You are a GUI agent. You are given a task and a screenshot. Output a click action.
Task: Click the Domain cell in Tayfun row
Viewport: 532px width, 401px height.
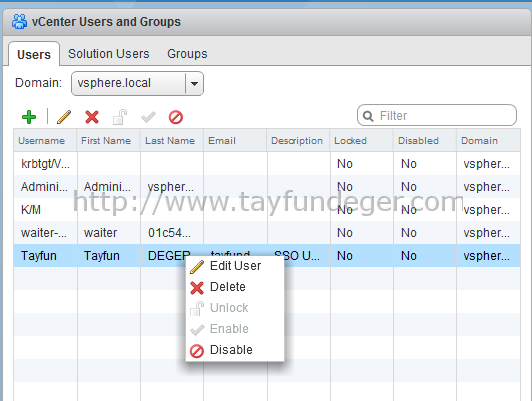[x=488, y=256]
